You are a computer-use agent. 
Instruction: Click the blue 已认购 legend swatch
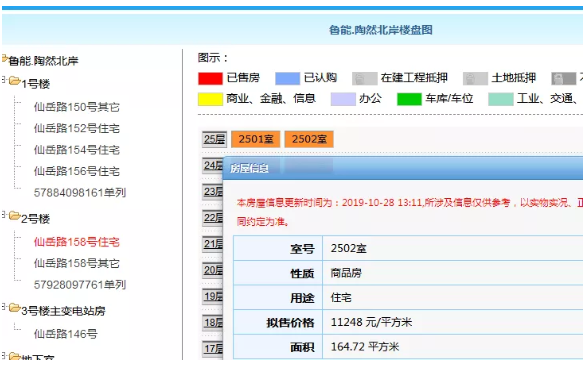click(x=287, y=78)
